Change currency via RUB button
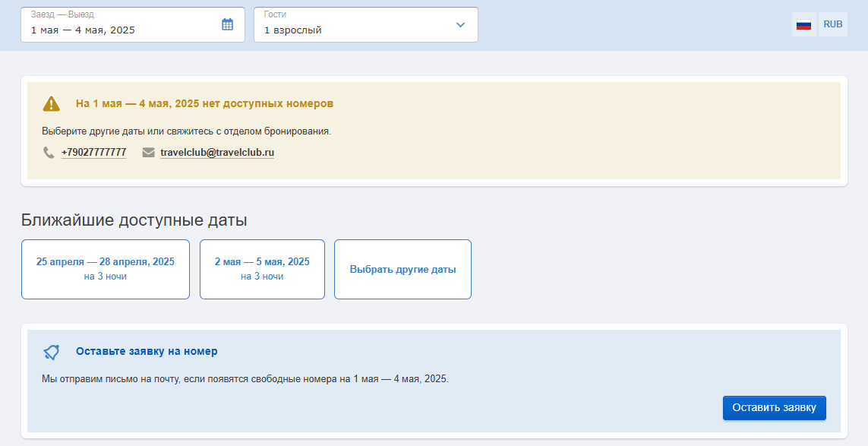 tap(832, 24)
